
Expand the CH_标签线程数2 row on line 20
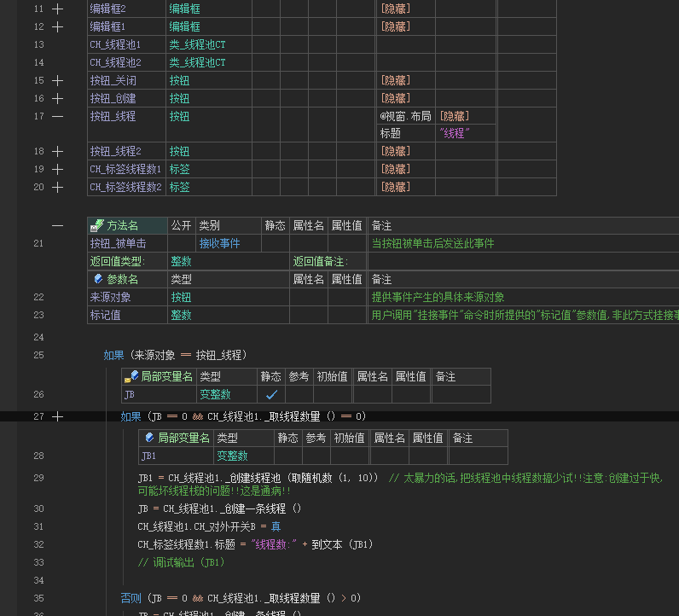tap(57, 187)
